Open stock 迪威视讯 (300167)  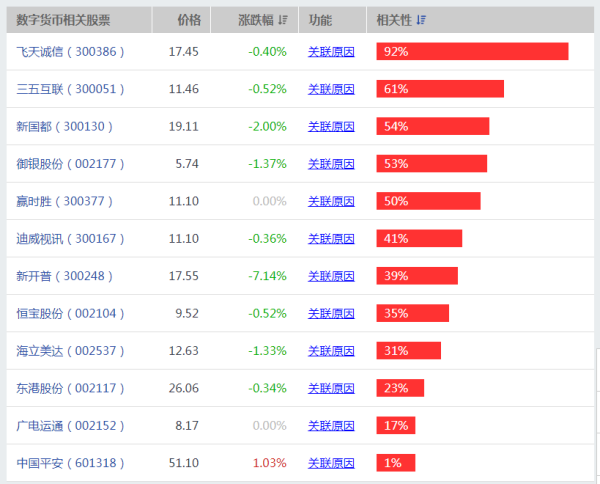[x=70, y=239]
